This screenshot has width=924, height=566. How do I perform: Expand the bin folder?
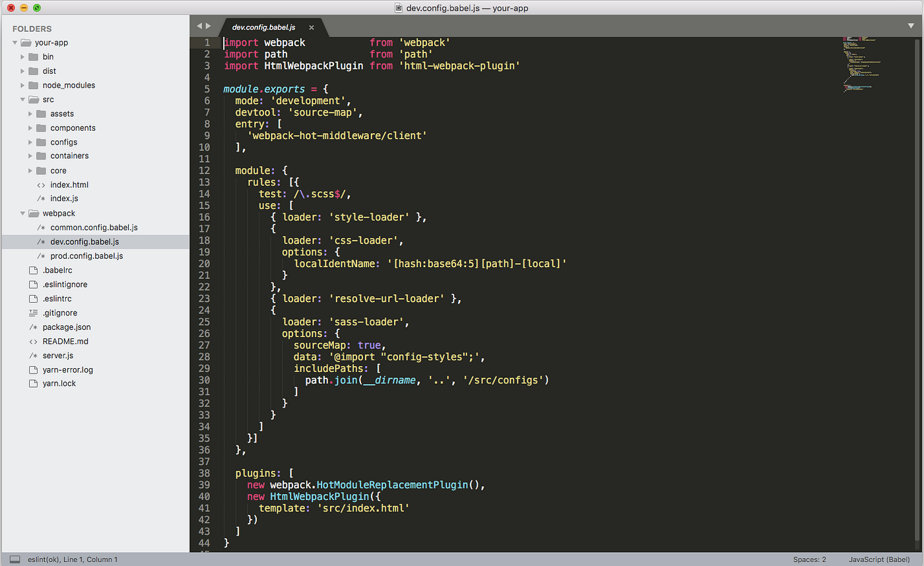coord(24,57)
